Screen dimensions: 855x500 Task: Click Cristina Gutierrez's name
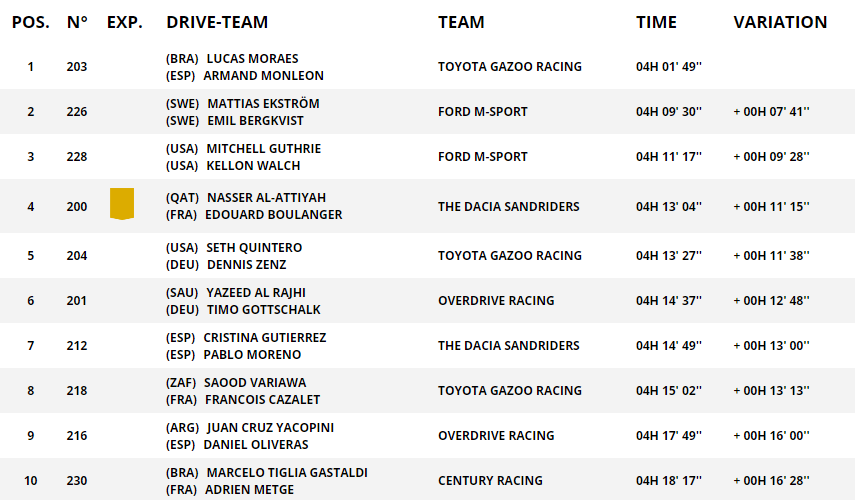(264, 338)
